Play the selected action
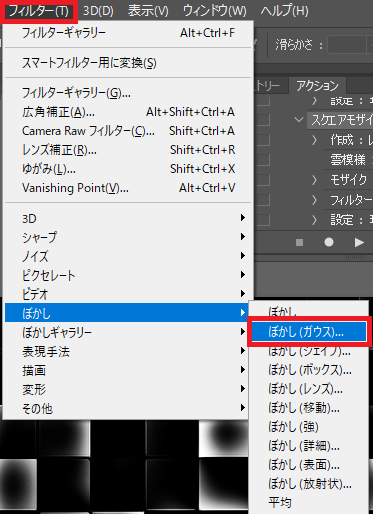 click(x=359, y=242)
